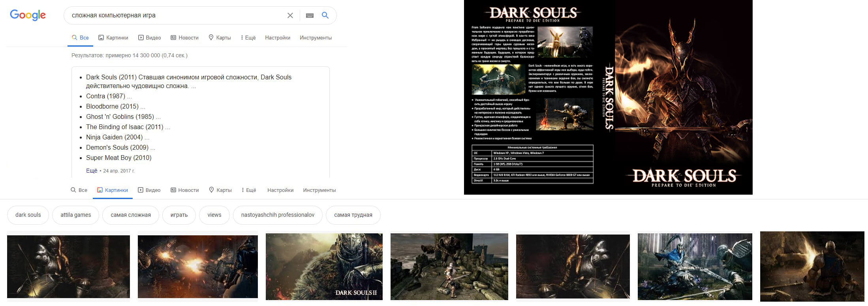Click the Google logo

point(28,15)
